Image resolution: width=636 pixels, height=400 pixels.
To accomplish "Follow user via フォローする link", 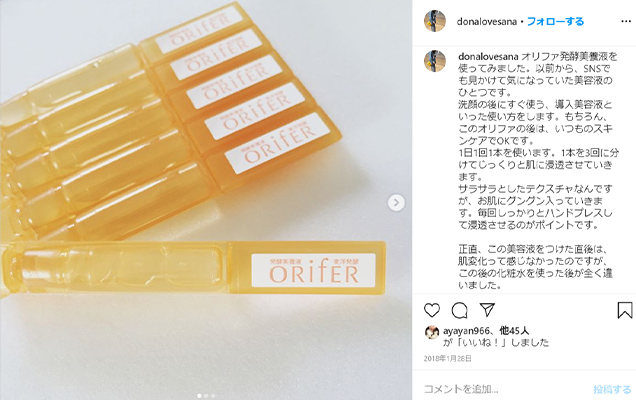I will (x=555, y=22).
